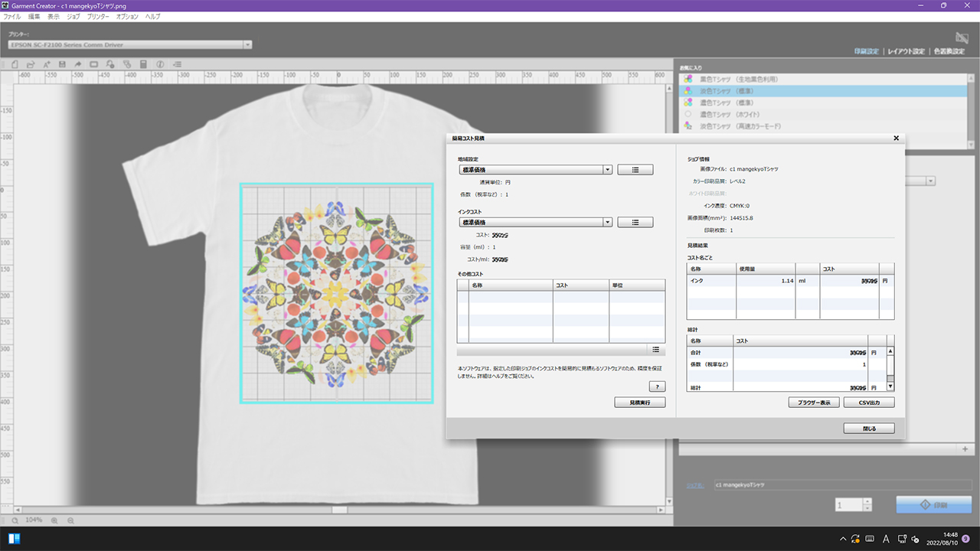This screenshot has width=980, height=551.
Task: Switch to the レイアウト設定 tab
Action: point(906,51)
